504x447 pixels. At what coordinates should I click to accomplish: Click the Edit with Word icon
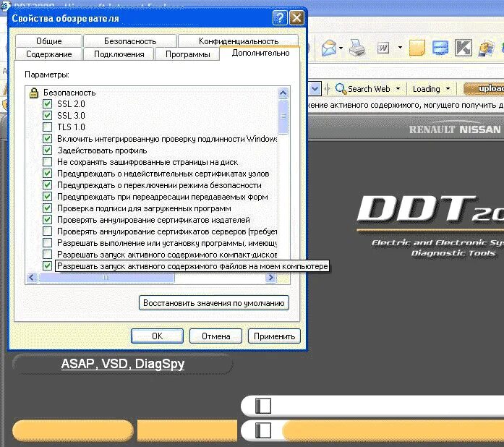point(383,48)
